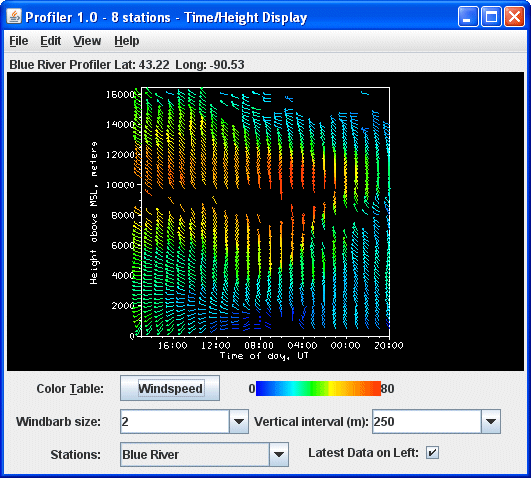Open the View menu
531x478 pixels.
[x=87, y=41]
